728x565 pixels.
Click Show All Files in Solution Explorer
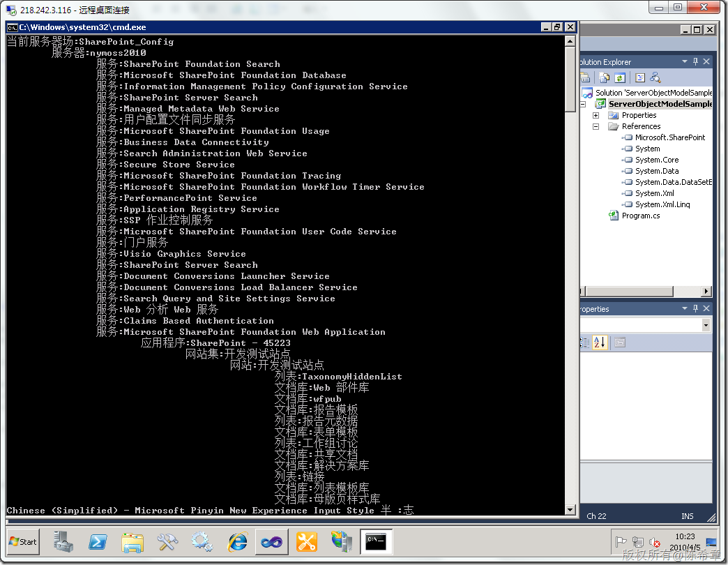coord(604,77)
